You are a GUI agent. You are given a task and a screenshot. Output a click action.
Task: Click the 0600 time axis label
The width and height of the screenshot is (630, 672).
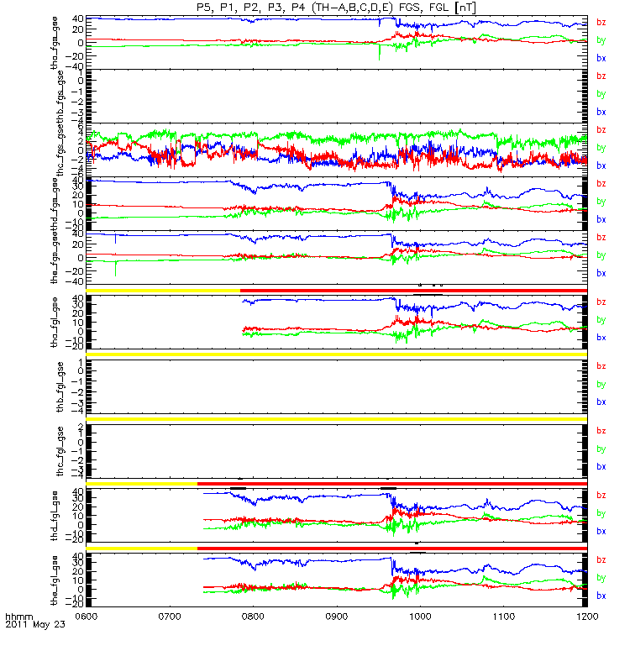[x=87, y=617]
